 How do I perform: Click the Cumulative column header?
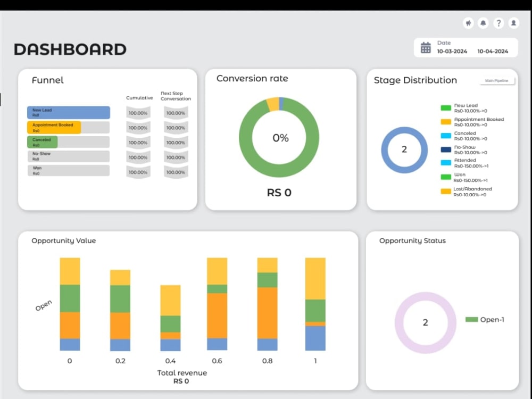tap(139, 98)
